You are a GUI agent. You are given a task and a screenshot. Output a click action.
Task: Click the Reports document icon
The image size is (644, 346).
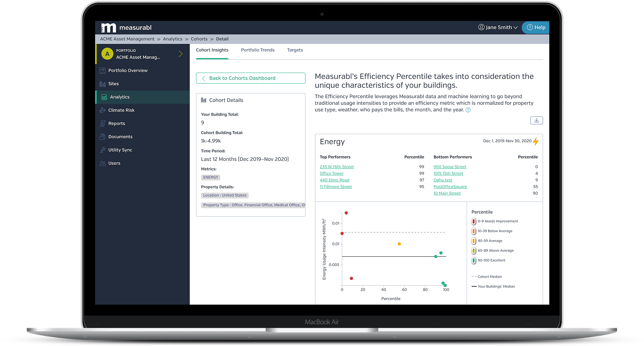(102, 124)
